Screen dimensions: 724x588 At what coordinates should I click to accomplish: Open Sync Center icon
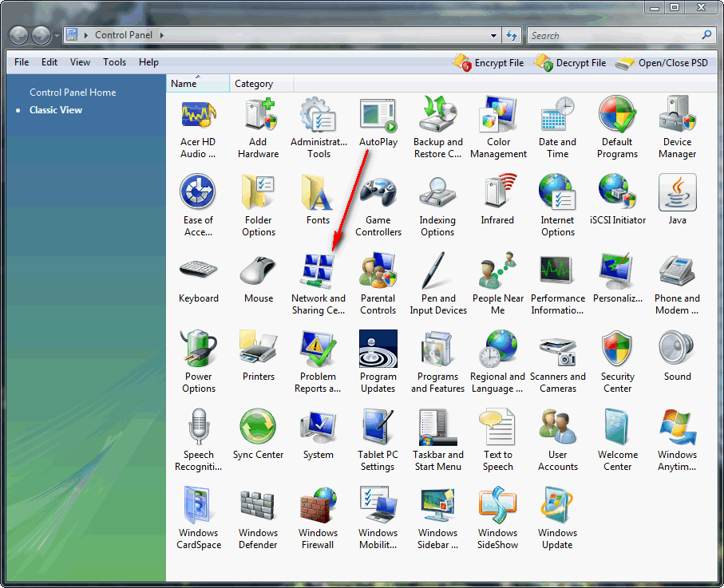pos(258,427)
